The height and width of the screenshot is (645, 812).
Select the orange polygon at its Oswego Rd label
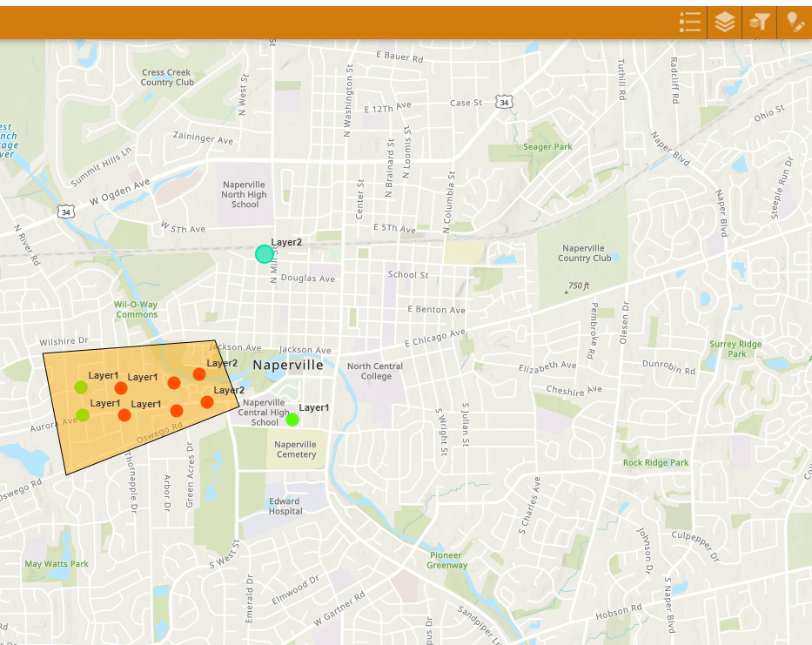point(159,433)
